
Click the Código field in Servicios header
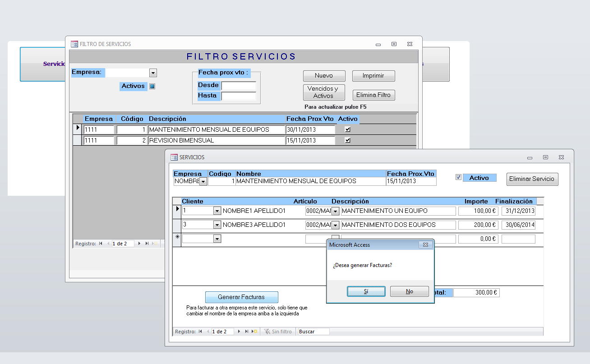pyautogui.click(x=221, y=181)
